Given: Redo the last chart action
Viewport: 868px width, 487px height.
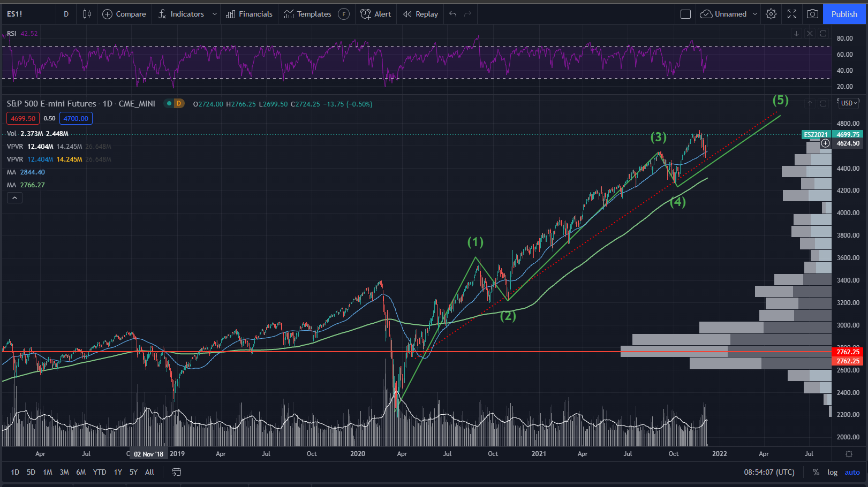Looking at the screenshot, I should click(x=468, y=14).
